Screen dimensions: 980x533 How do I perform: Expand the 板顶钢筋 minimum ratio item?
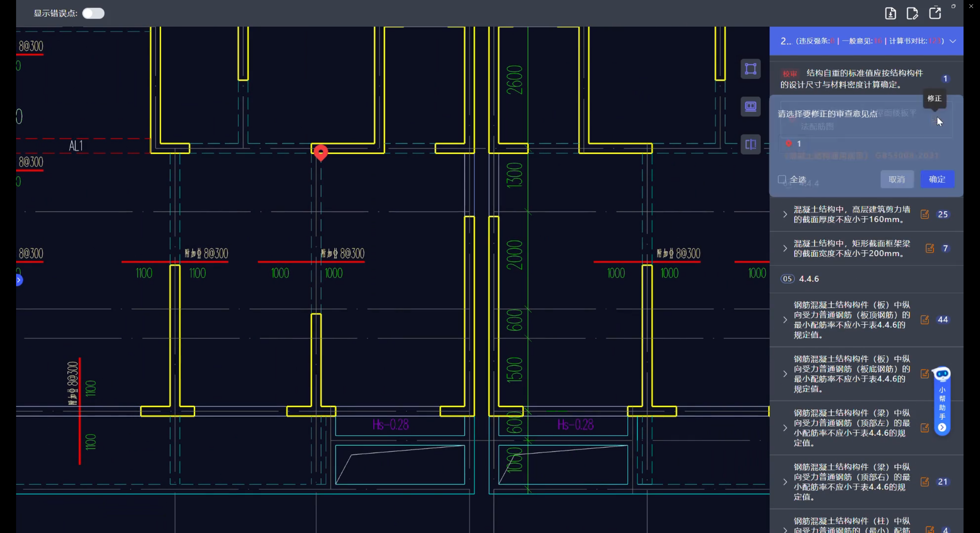tap(785, 320)
